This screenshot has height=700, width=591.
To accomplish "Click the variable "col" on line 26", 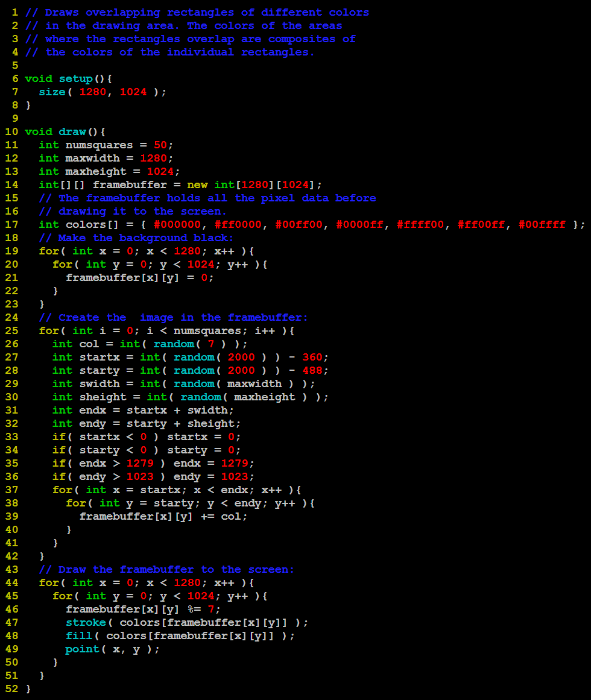I will point(89,344).
